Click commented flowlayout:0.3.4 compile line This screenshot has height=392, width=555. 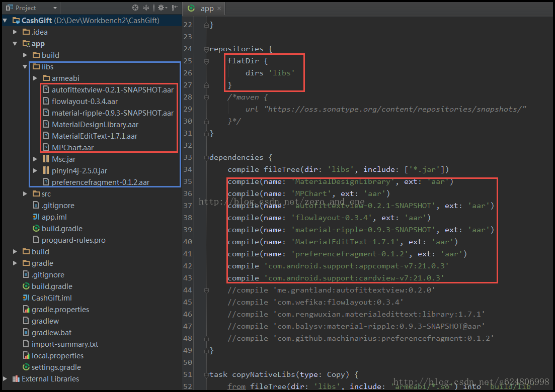coord(315,302)
